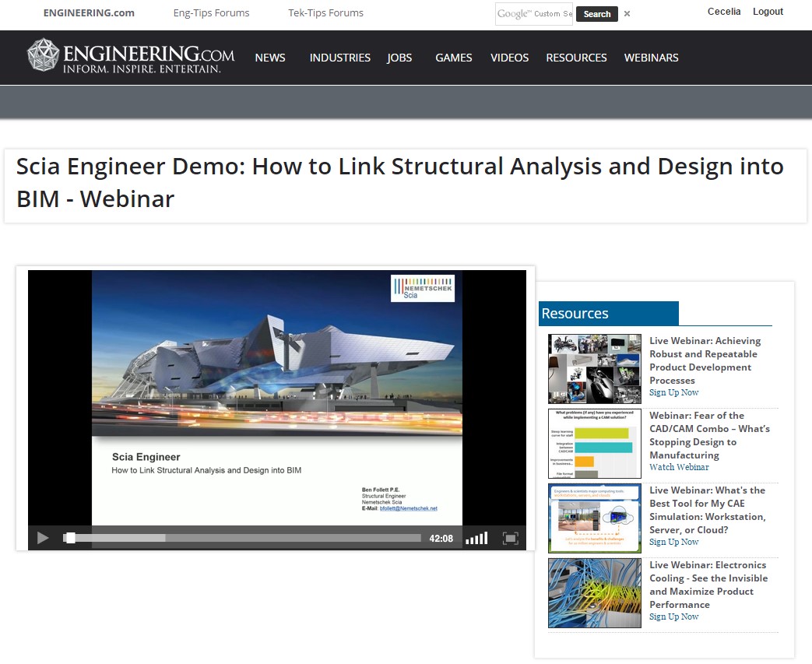Click Sign Up Now for Electronics Cooling webinar
This screenshot has width=812, height=664.
pos(673,617)
